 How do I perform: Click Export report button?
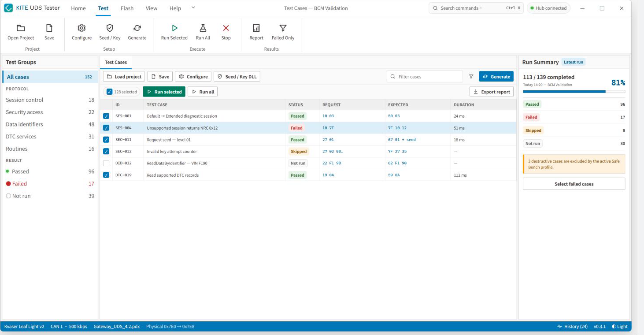coord(492,92)
